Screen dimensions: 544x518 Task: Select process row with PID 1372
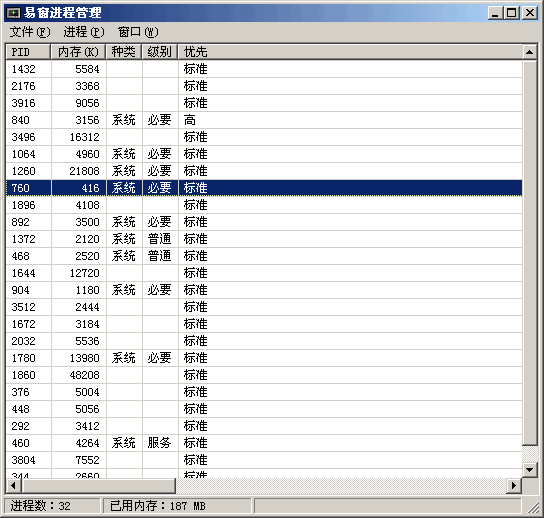point(264,239)
